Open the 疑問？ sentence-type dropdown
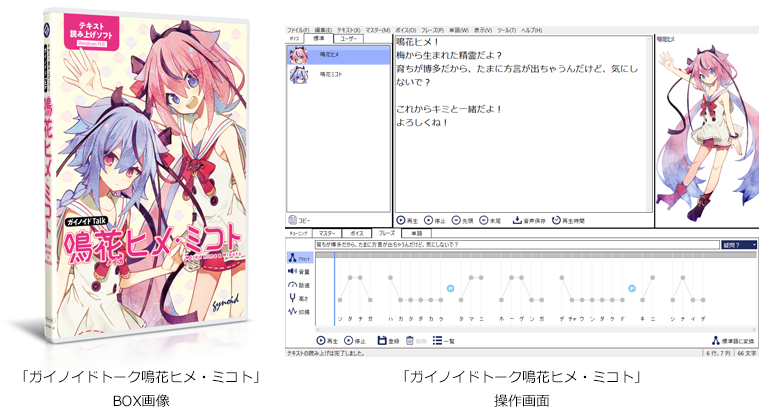 (739, 245)
